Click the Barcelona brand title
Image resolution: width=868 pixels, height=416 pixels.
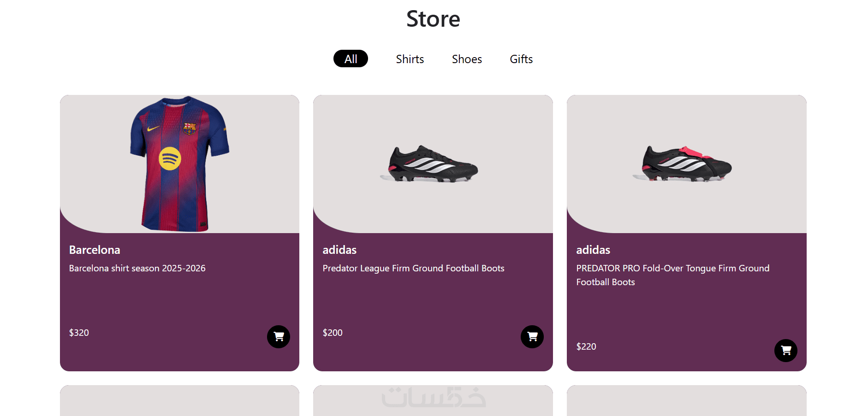(95, 250)
